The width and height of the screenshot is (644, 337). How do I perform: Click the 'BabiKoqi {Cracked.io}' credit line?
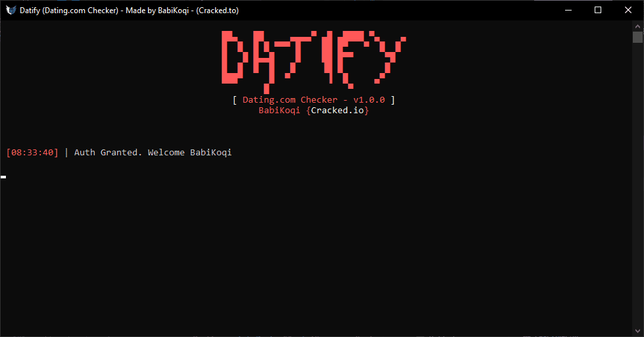[x=314, y=111]
